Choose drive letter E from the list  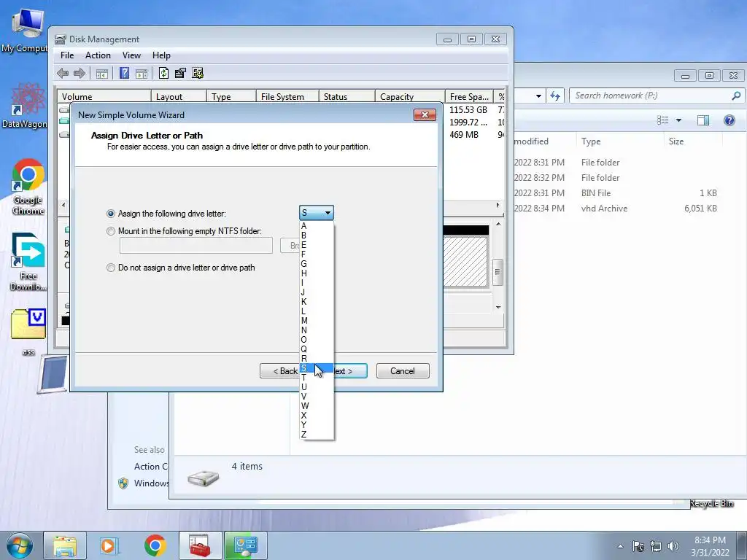coord(317,245)
